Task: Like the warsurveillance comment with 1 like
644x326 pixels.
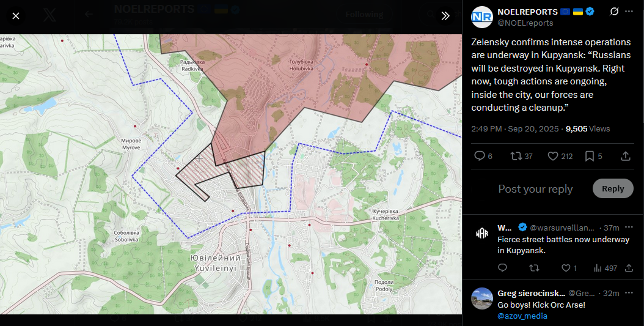Action: click(x=569, y=268)
